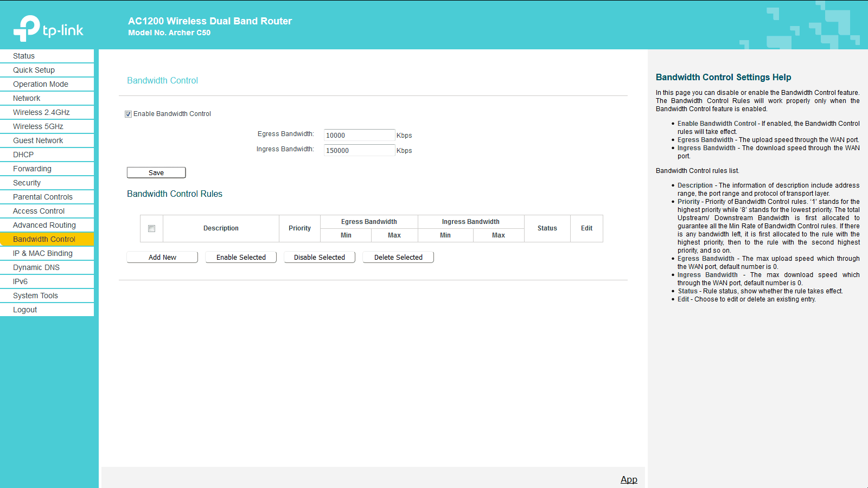Toggle Enable Bandwidth Control checkbox

(129, 114)
